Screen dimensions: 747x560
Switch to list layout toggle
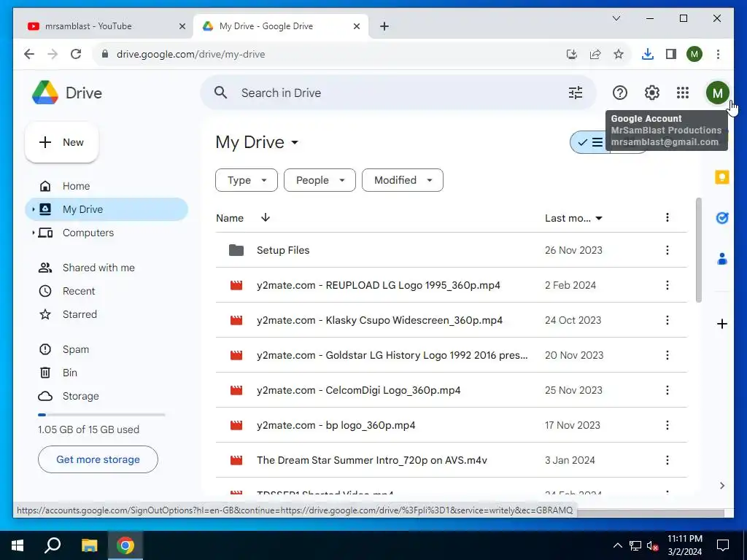[x=589, y=142]
